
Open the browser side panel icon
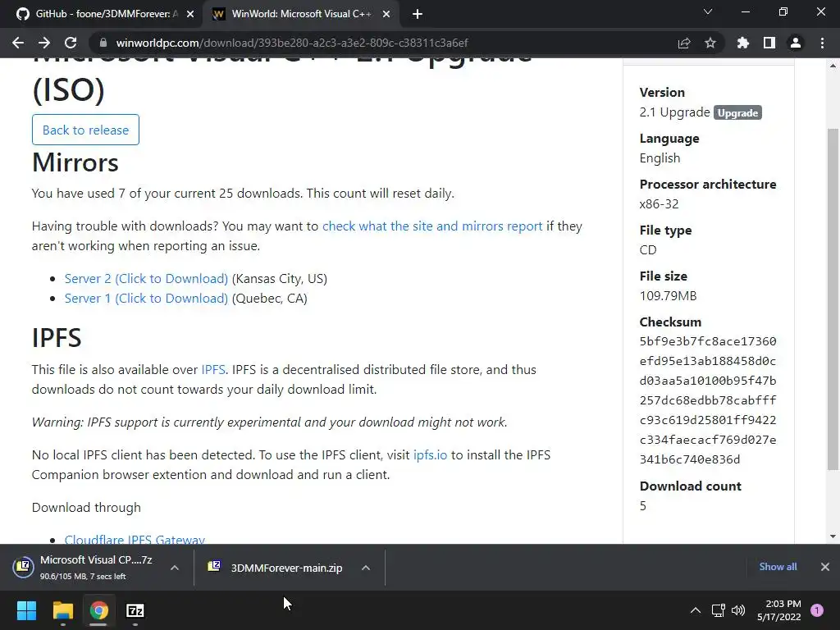(769, 43)
